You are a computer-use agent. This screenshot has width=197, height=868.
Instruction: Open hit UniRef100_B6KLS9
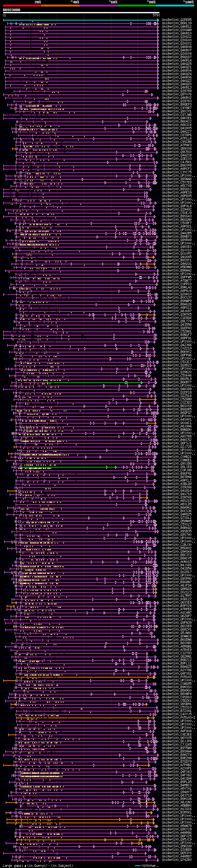tap(177, 23)
